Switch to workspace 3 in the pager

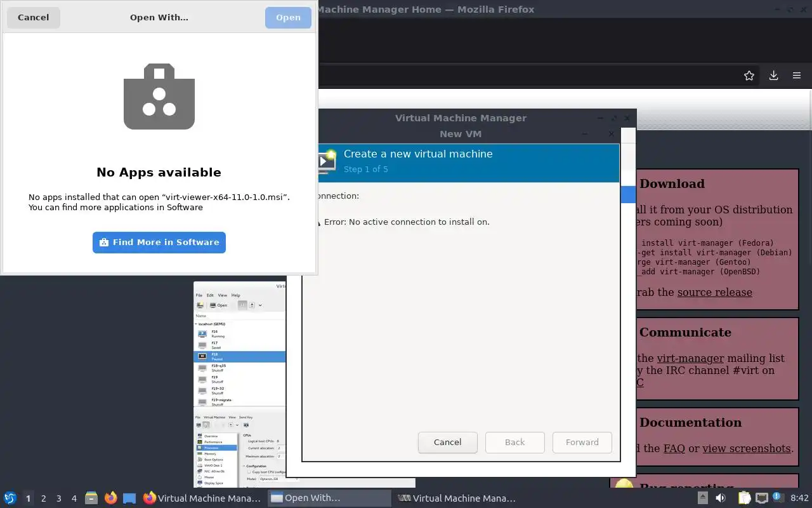(58, 498)
